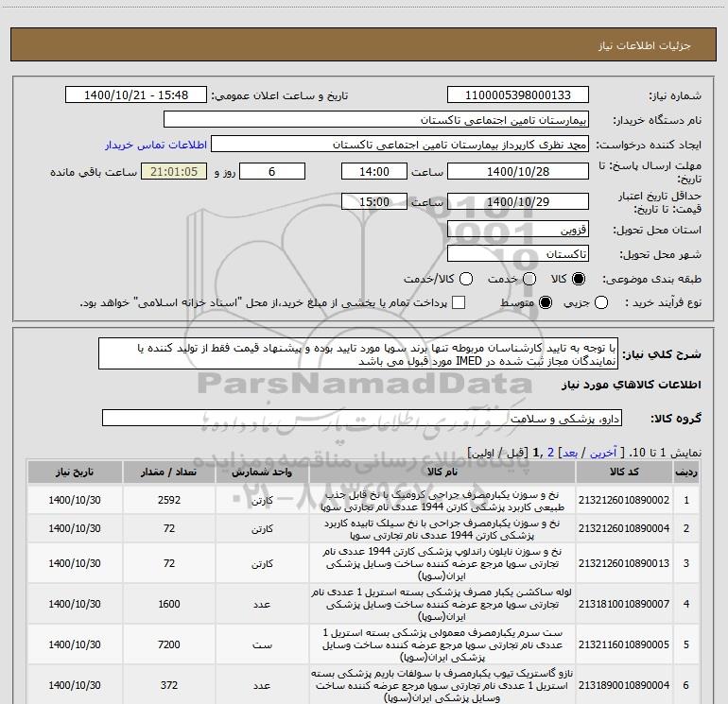Click the واحد شمارش column header
The width and height of the screenshot is (728, 704).
[x=262, y=472]
